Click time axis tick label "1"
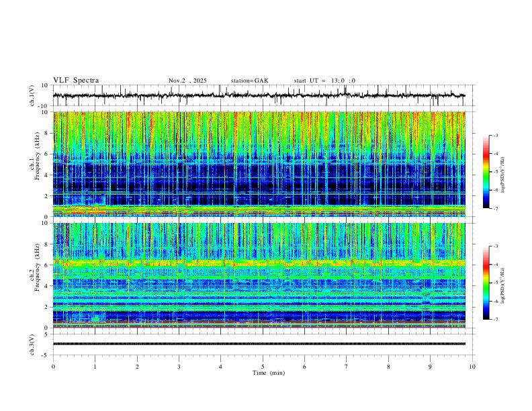The height and width of the screenshot is (411, 532). [95, 367]
